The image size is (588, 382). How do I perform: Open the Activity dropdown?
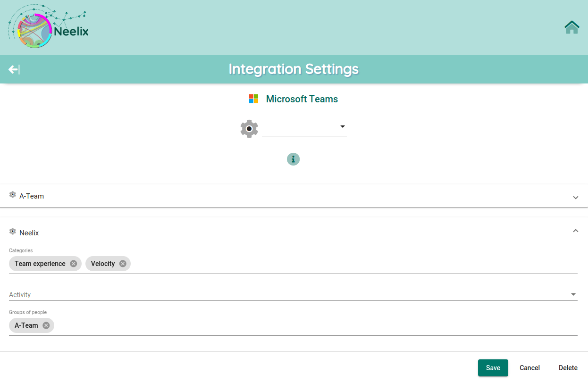pos(293,294)
